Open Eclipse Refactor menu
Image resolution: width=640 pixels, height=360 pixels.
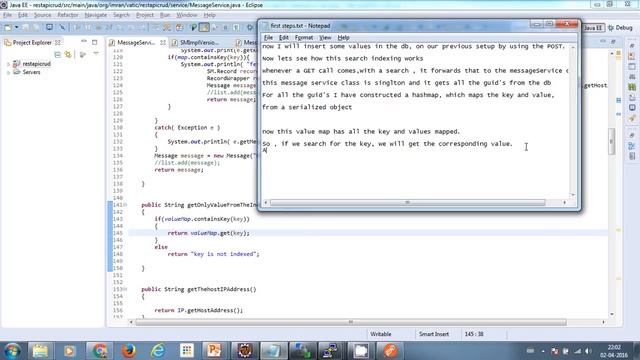click(67, 15)
